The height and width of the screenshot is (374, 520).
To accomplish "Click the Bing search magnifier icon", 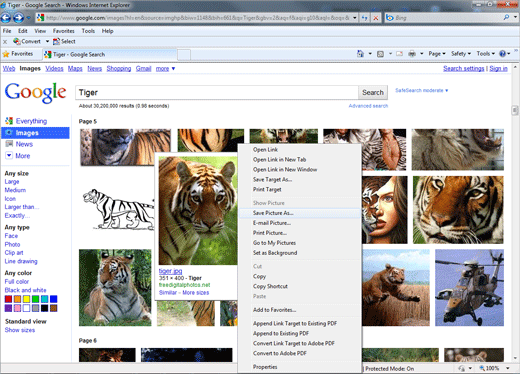I will pos(506,17).
